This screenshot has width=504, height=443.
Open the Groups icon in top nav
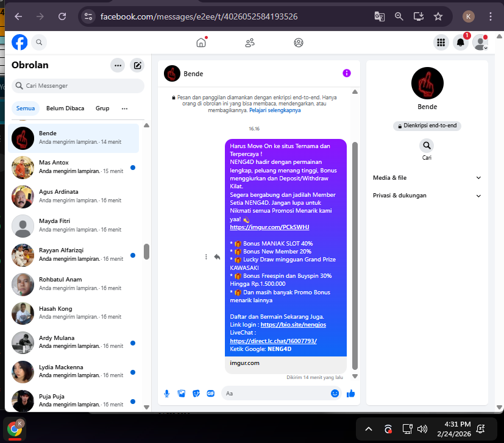tap(299, 43)
